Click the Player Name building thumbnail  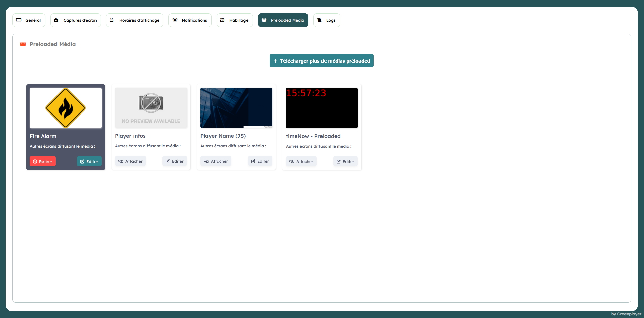(236, 108)
